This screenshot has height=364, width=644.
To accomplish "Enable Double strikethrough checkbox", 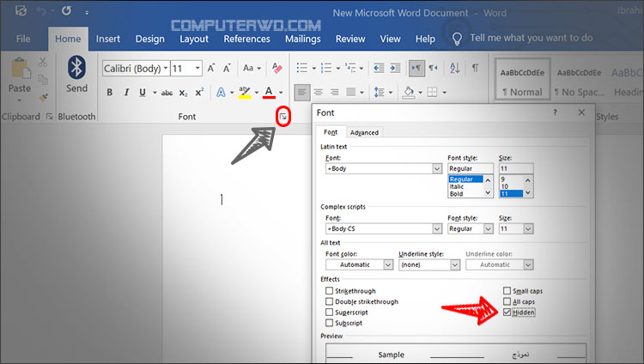I will point(329,301).
